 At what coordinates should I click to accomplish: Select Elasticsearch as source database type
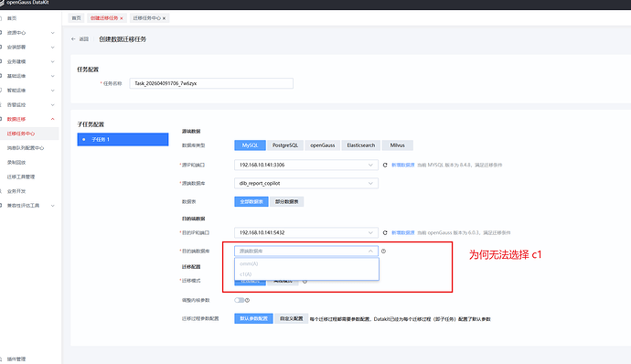(x=361, y=145)
